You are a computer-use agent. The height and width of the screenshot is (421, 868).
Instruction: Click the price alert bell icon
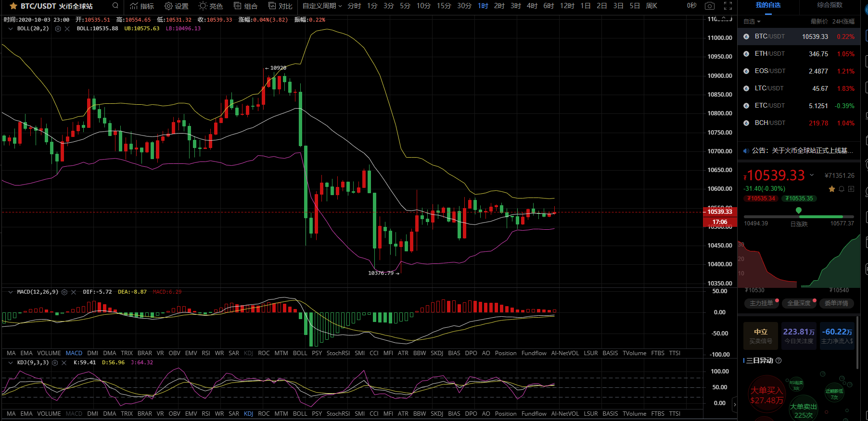tap(842, 189)
